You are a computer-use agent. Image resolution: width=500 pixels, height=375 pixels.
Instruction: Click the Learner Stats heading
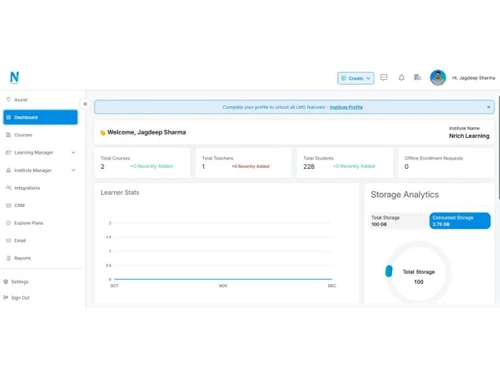tap(120, 192)
